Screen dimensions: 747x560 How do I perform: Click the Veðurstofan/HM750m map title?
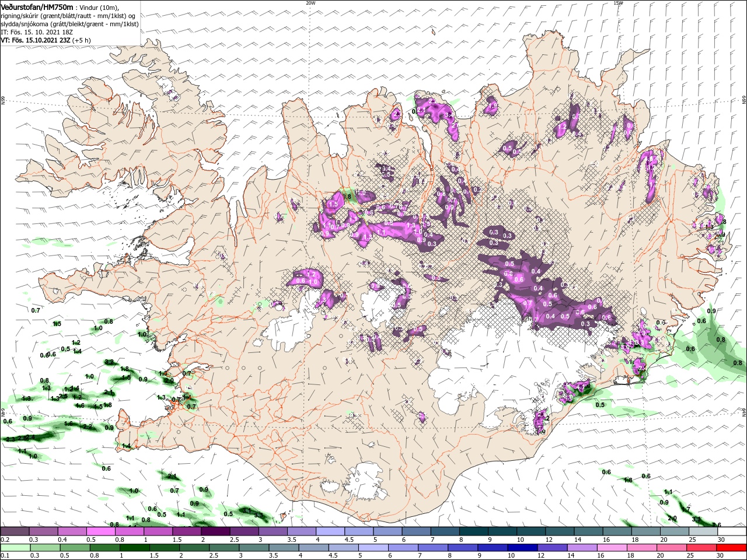(37, 6)
